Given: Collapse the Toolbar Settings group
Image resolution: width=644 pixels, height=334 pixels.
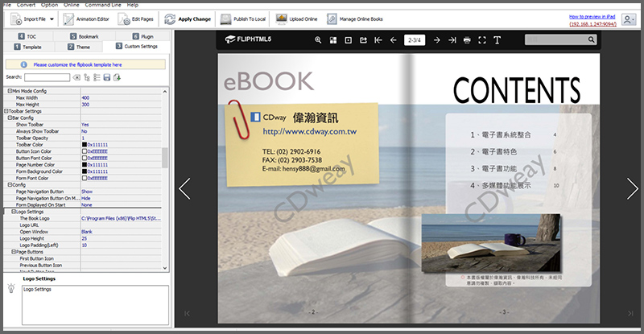Looking at the screenshot, I should tap(6, 111).
